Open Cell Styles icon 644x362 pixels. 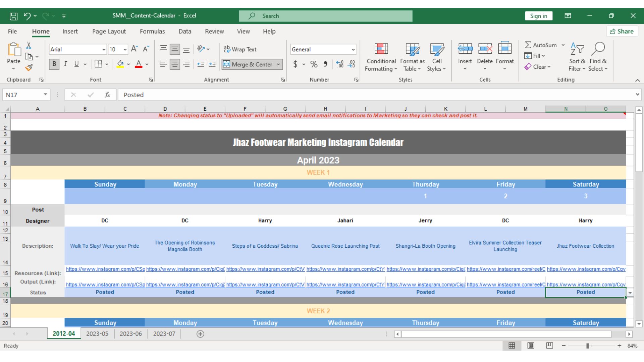437,49
